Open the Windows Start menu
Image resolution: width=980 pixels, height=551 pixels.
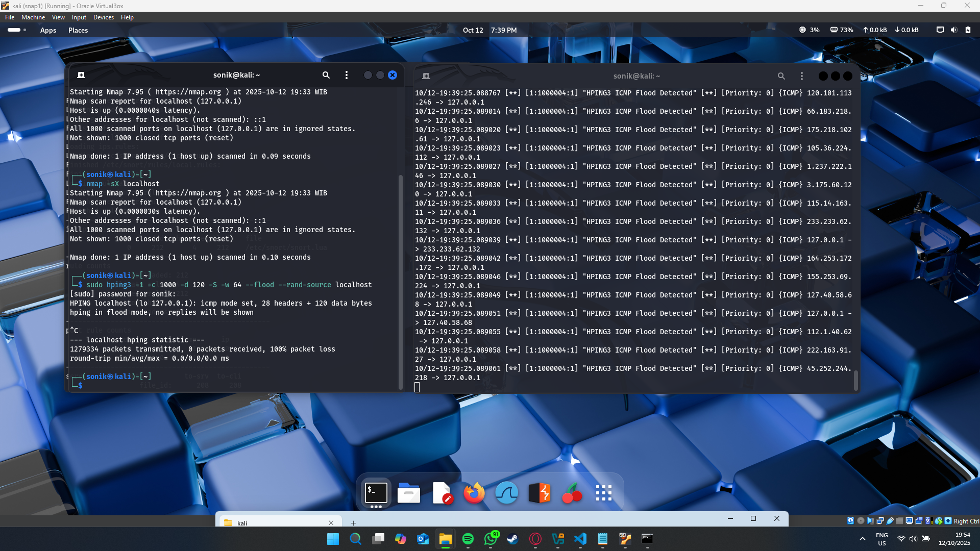(x=333, y=539)
